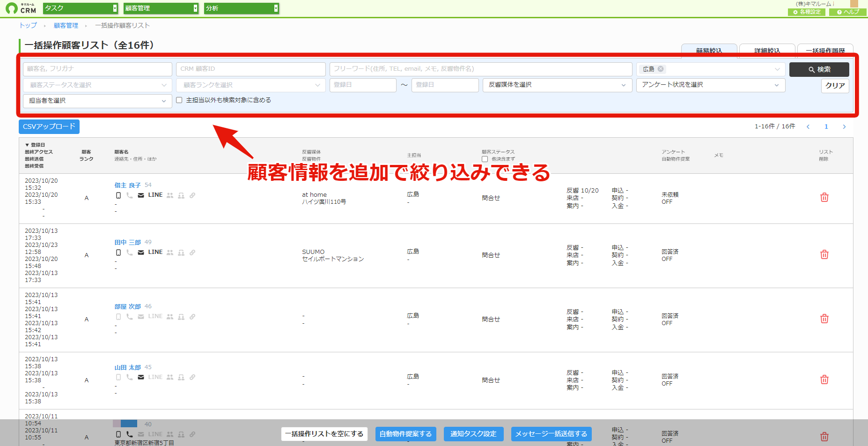Click mail icon for 田中 三郎

point(141,253)
